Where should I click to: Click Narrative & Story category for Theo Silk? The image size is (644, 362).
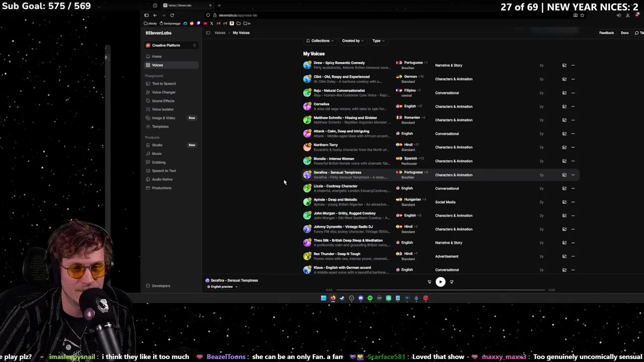click(448, 243)
